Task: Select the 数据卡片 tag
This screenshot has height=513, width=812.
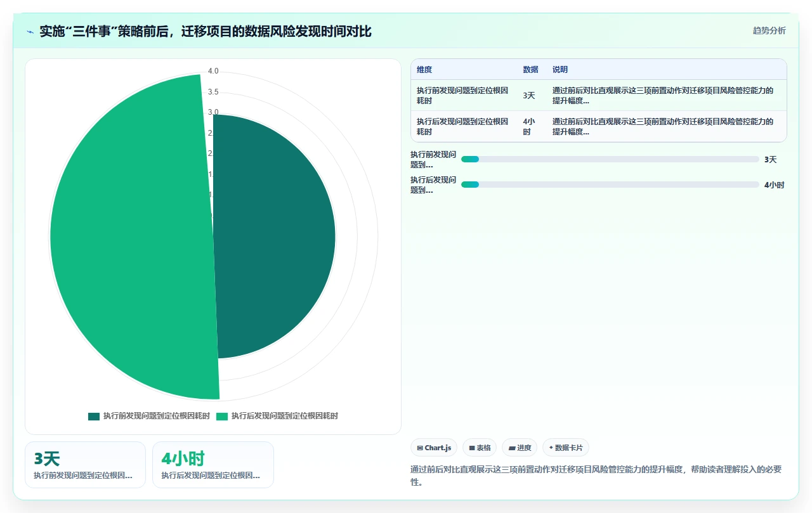Action: click(x=566, y=448)
